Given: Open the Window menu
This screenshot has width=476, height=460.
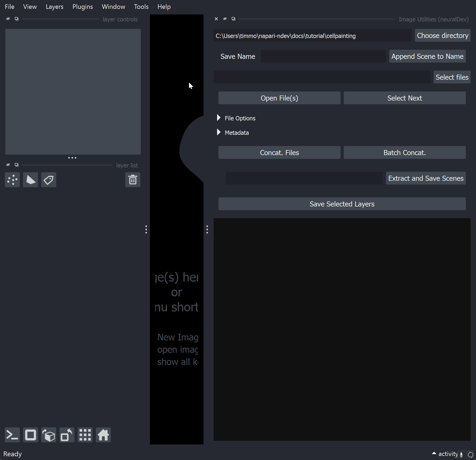Looking at the screenshot, I should click(114, 7).
